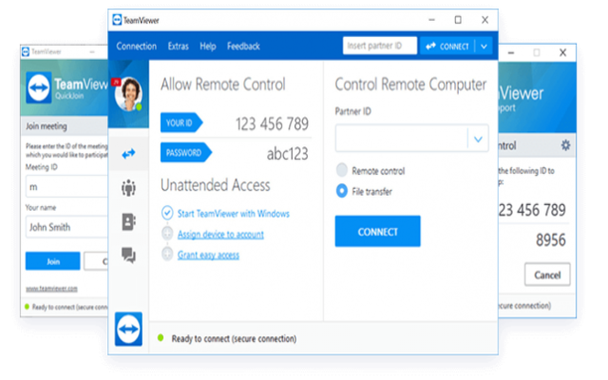The width and height of the screenshot is (608, 380).
Task: Click the YOUR ID blue label
Action: pos(181,123)
